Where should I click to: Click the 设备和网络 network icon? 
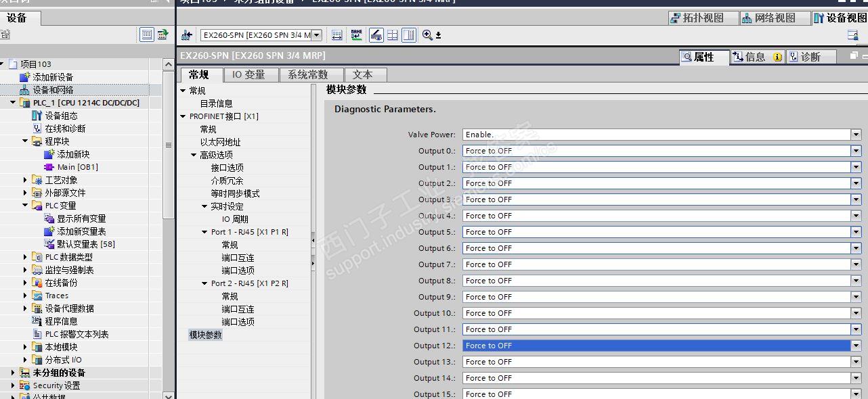point(25,90)
